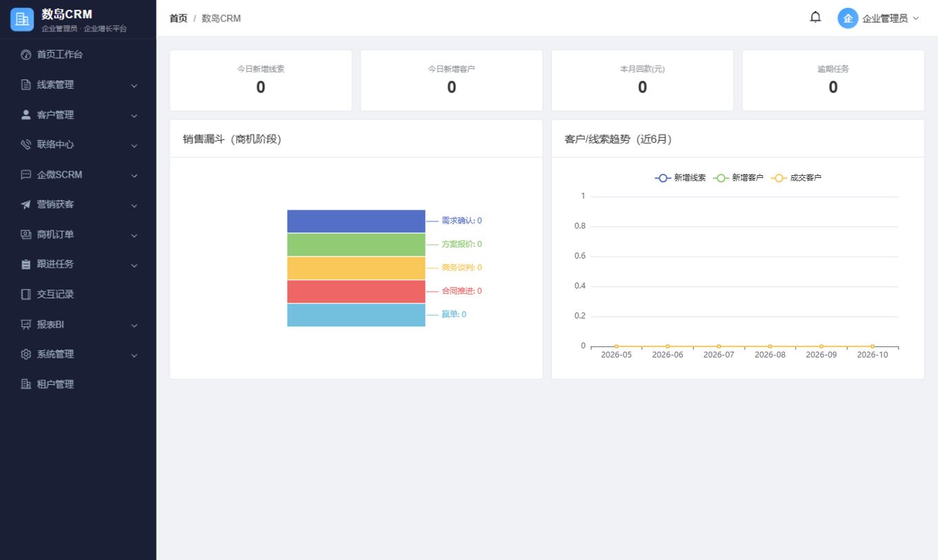Screen dimensions: 938x560
Task: Click the 企业管理员 · 企业增长平台 subtitle
Action: pos(84,29)
